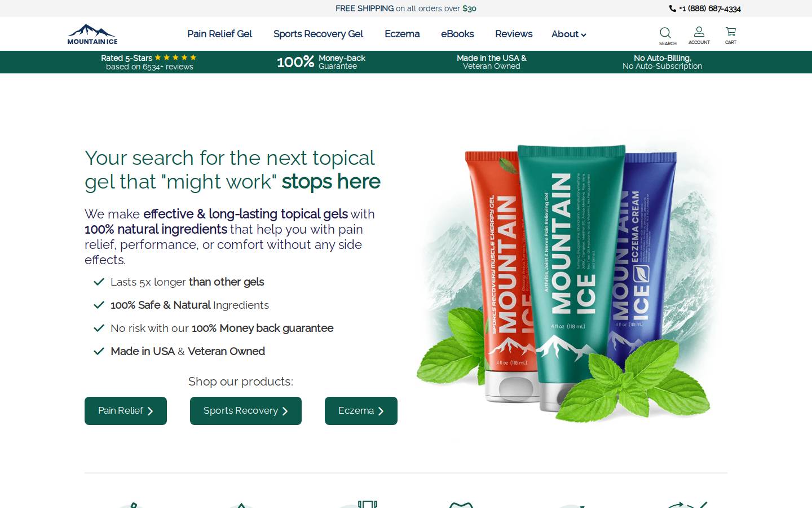Click 'No Auto-Billing, No Auto-Subscription' banner
Screen dimensions: 812x508
[x=662, y=62]
